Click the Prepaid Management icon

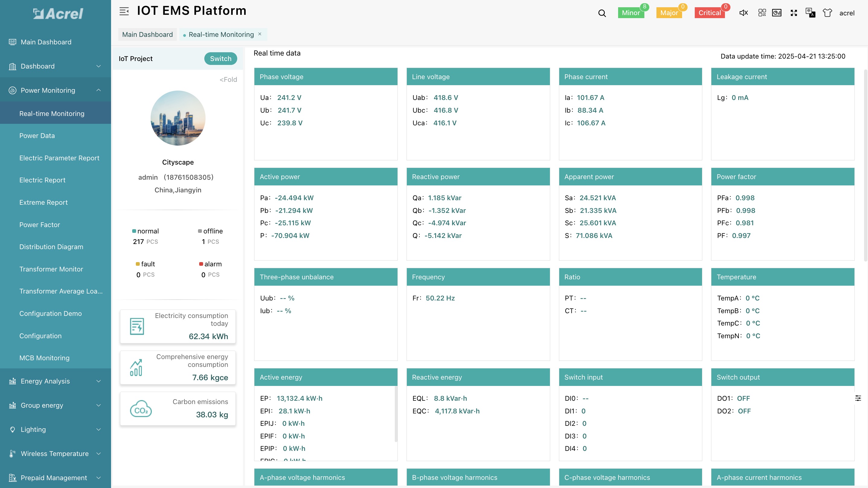tap(12, 478)
